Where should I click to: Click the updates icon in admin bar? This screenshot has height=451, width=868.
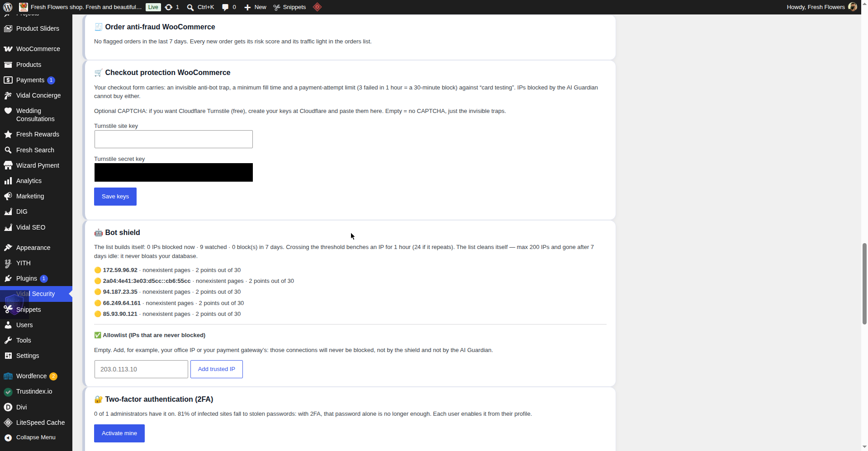tap(169, 7)
